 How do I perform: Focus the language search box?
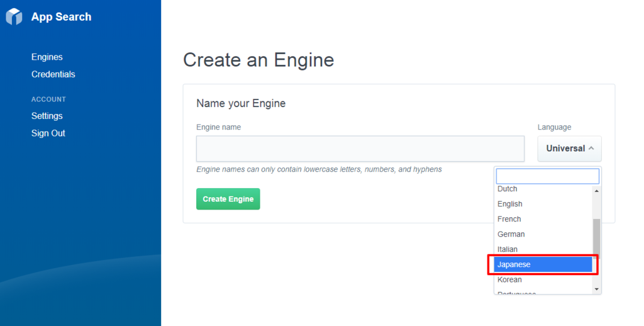[x=548, y=176]
